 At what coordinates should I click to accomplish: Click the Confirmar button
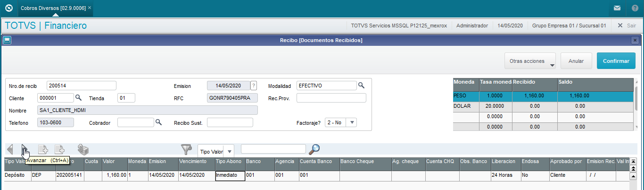click(616, 61)
